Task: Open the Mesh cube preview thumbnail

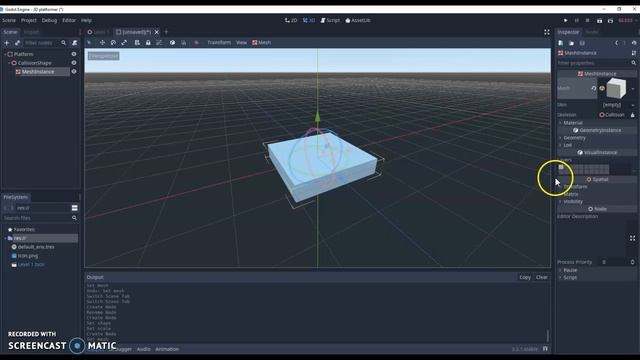Action: coord(616,88)
